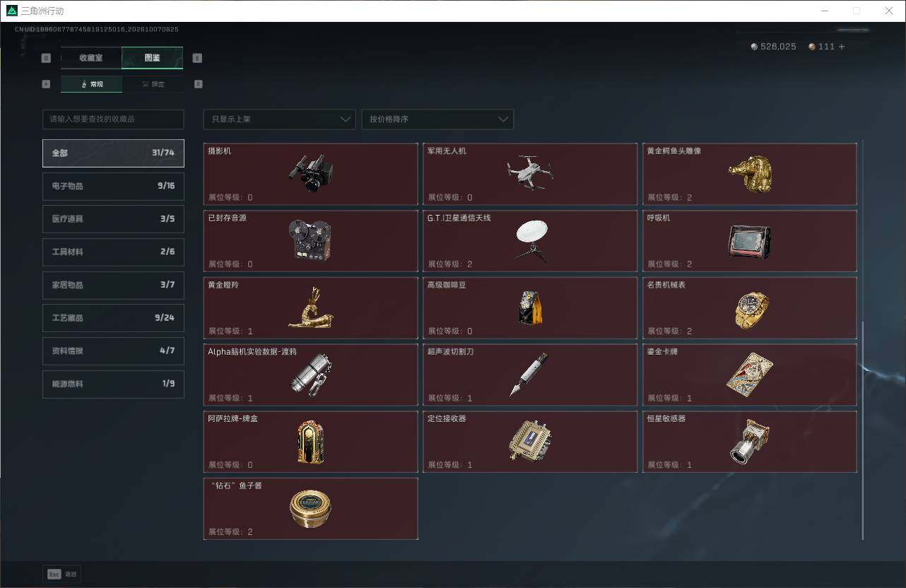Pick the G.T.I卫星通信天线 satellite dish icon
The height and width of the screenshot is (588, 906).
(x=531, y=240)
